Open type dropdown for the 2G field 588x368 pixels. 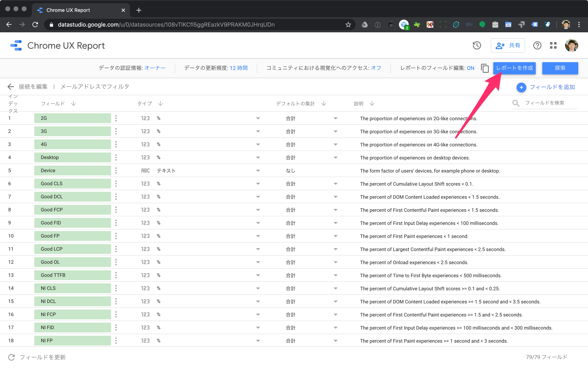(258, 119)
